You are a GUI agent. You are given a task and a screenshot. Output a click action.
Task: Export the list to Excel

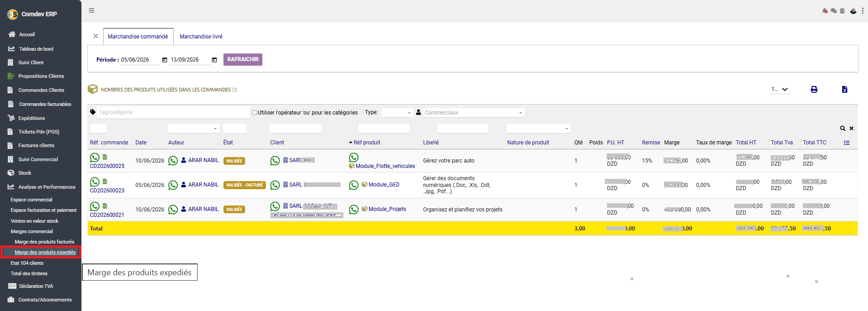(x=844, y=90)
